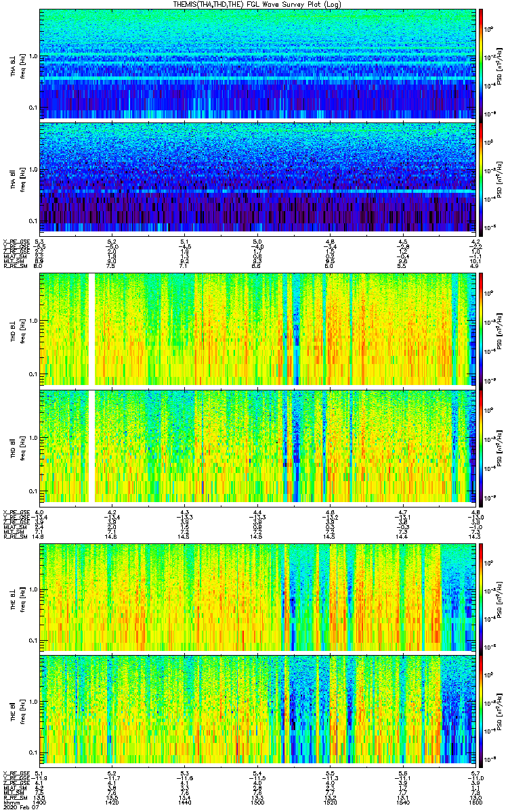This screenshot has width=508, height=812.
Task: Click the '1440' time axis label
Action: (x=185, y=802)
